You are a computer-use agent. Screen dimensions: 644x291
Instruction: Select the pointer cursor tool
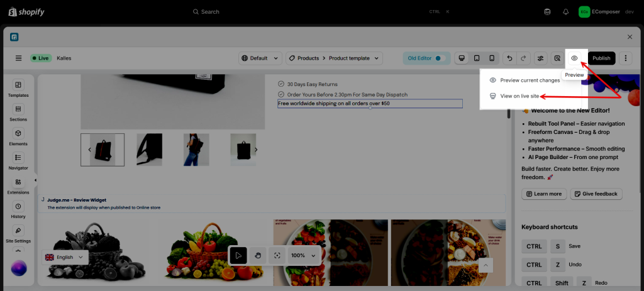(x=238, y=256)
